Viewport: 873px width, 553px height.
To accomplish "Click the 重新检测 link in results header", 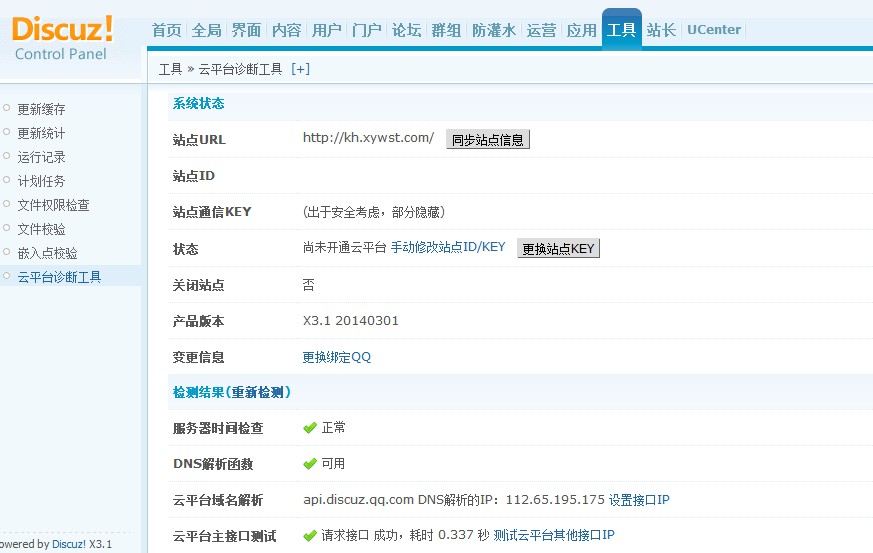I will coord(258,392).
